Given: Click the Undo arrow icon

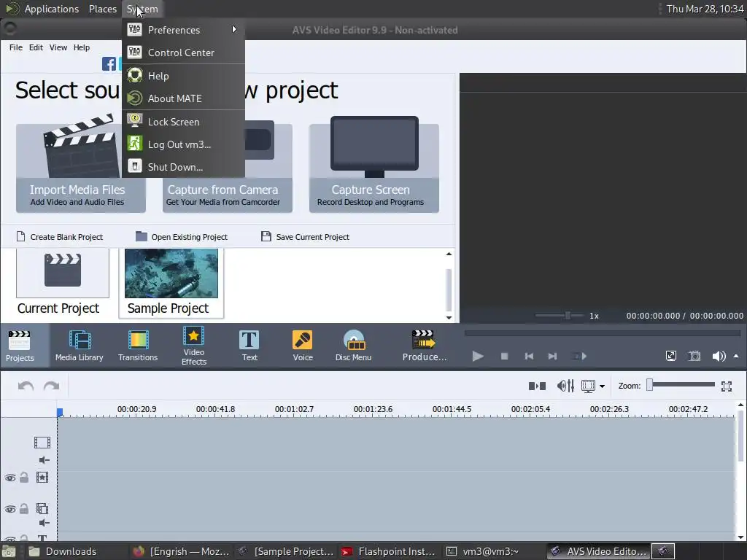Looking at the screenshot, I should (x=26, y=386).
